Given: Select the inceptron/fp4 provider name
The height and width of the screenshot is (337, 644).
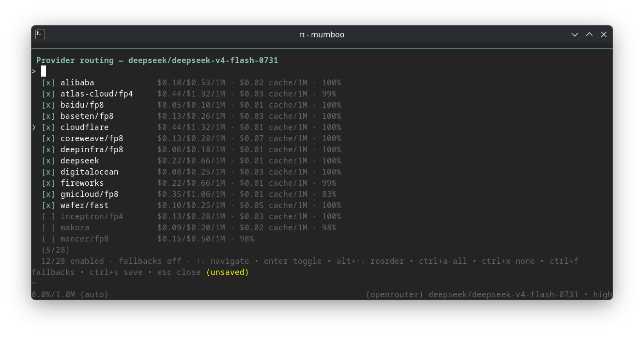Looking at the screenshot, I should tap(92, 216).
